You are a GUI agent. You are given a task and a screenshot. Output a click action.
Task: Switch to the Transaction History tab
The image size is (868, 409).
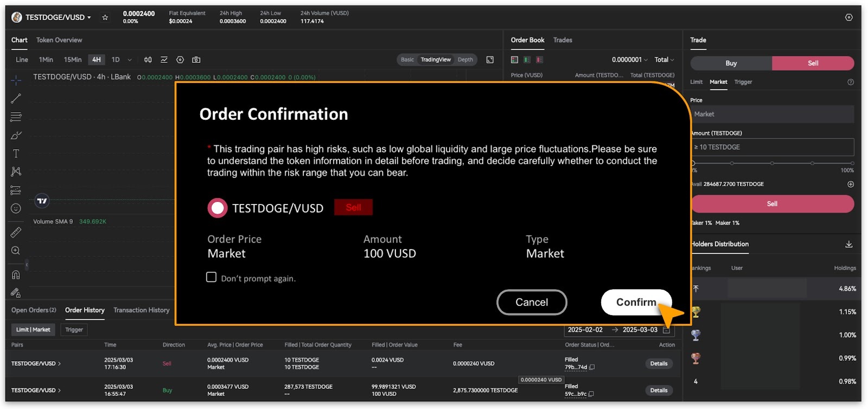[142, 310]
